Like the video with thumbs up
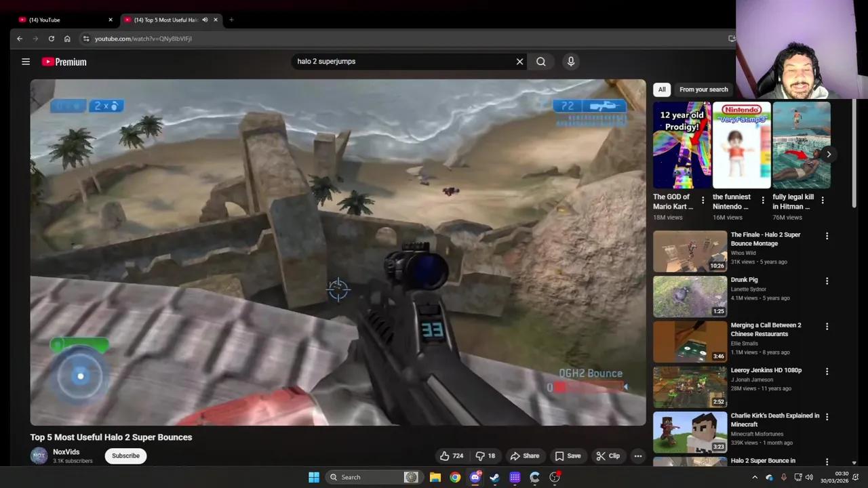Viewport: 868px width, 488px height. [x=452, y=456]
